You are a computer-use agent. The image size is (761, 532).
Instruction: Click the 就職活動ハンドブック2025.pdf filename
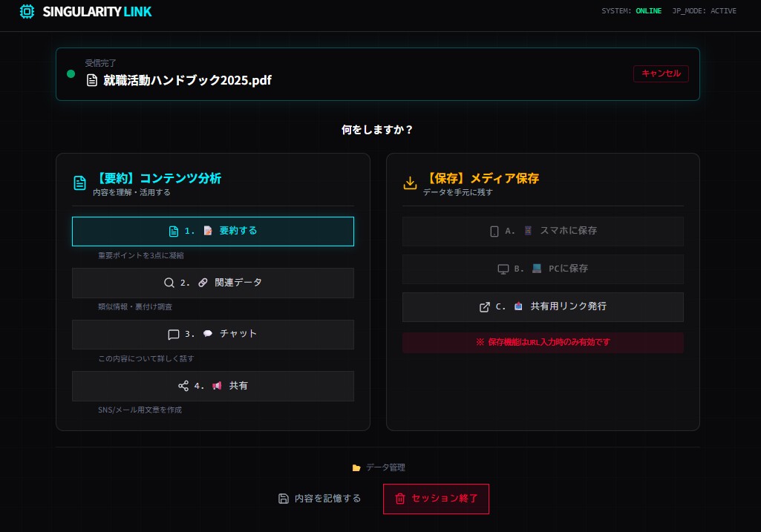(x=187, y=80)
